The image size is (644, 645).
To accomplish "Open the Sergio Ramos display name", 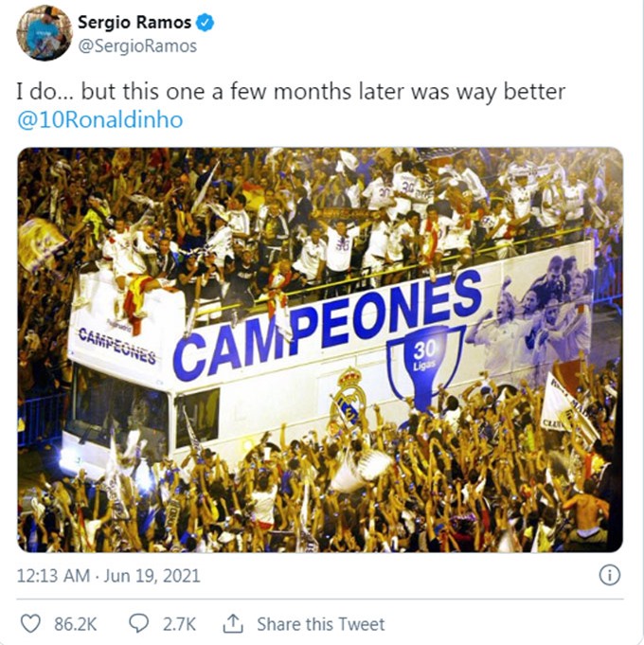I will click(134, 22).
